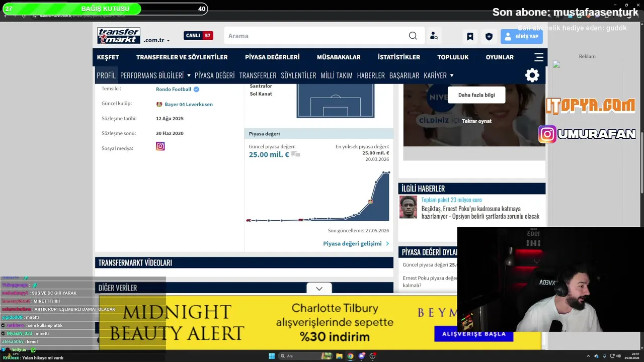Open the Bayer 04 Leverkusen club link

[189, 105]
